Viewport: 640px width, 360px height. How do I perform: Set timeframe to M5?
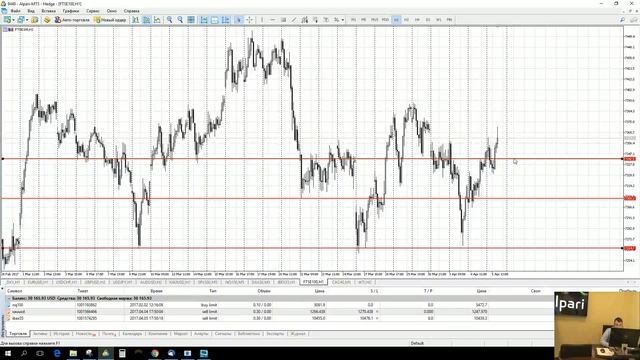click(364, 20)
